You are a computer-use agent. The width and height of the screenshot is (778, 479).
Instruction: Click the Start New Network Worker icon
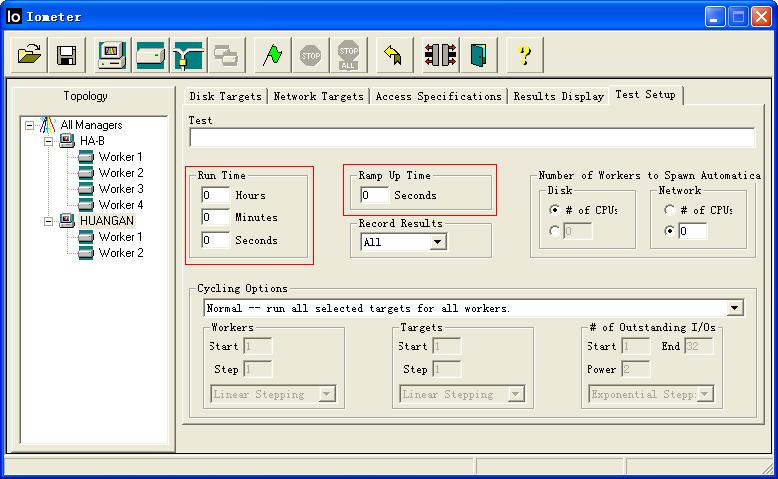point(187,55)
